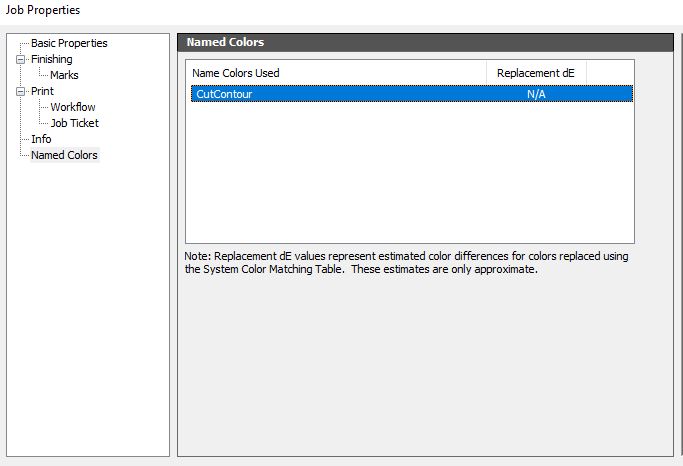Click the Job Properties window title
This screenshot has width=683, height=466.
pos(43,10)
